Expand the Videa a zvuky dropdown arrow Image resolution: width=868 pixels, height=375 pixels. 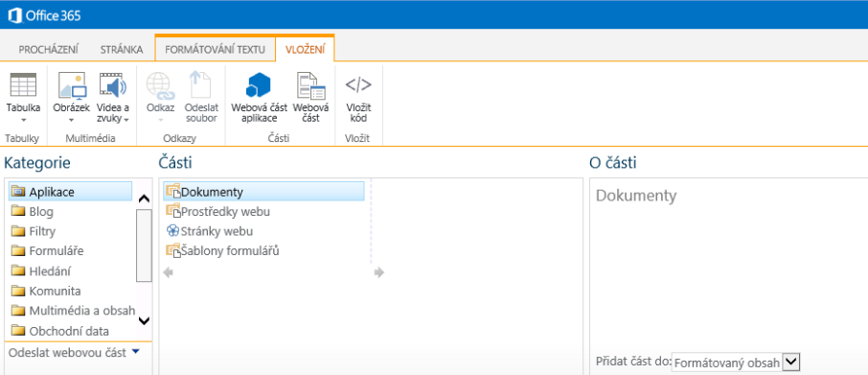[x=126, y=120]
